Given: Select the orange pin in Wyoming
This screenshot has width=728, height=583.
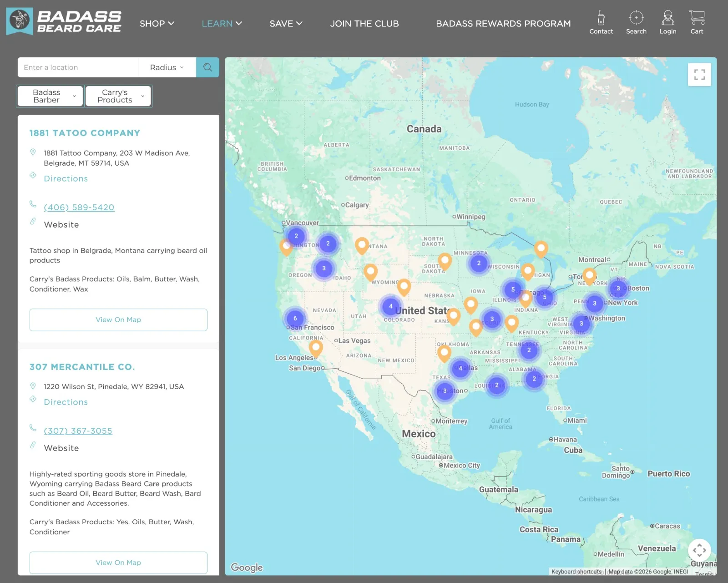Looking at the screenshot, I should click(x=370, y=273).
